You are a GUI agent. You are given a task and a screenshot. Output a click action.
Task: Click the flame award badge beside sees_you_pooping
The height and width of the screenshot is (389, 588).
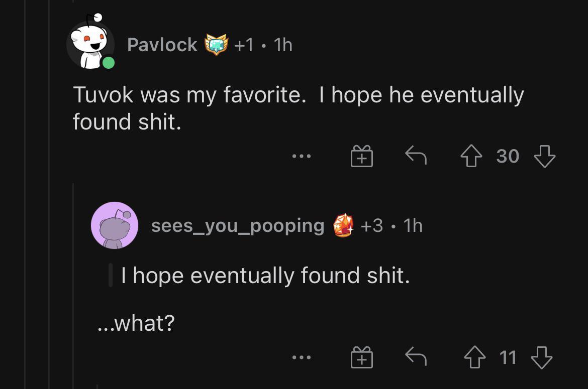point(344,225)
